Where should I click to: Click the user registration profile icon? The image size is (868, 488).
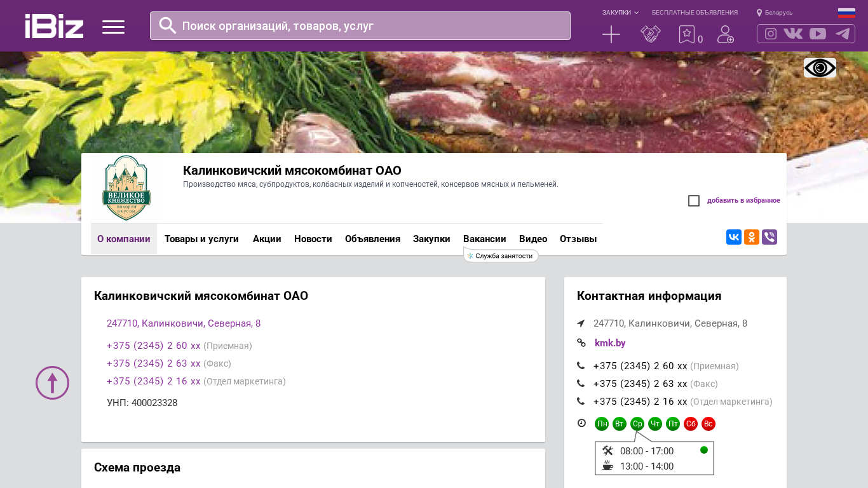726,34
